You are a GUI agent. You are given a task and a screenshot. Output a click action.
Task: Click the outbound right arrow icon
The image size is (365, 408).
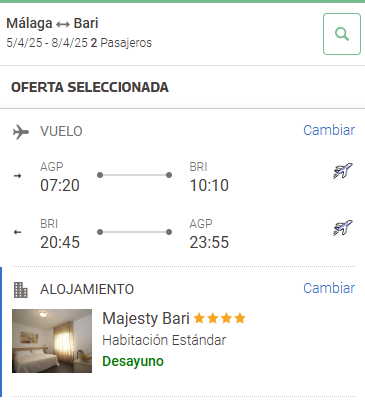17,176
